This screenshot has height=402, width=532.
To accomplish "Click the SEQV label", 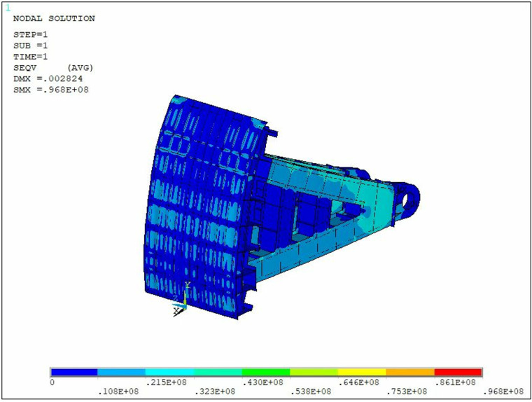I will coord(24,67).
